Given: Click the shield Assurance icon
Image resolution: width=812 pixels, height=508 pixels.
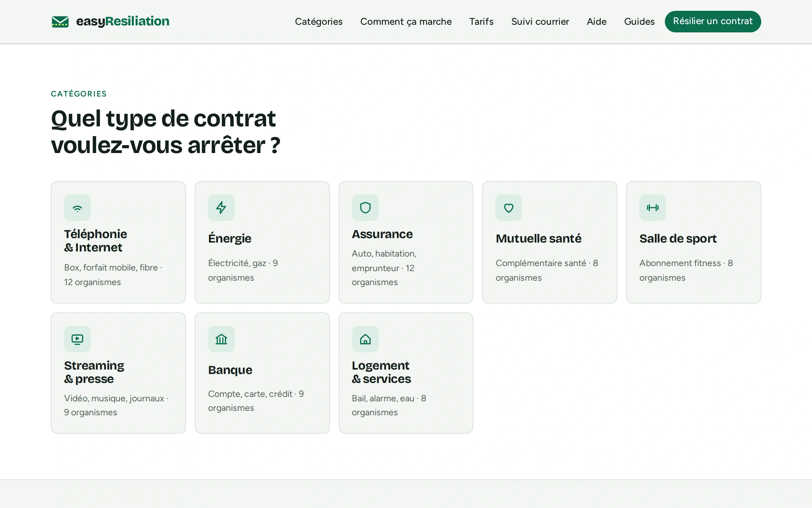Looking at the screenshot, I should click(365, 208).
